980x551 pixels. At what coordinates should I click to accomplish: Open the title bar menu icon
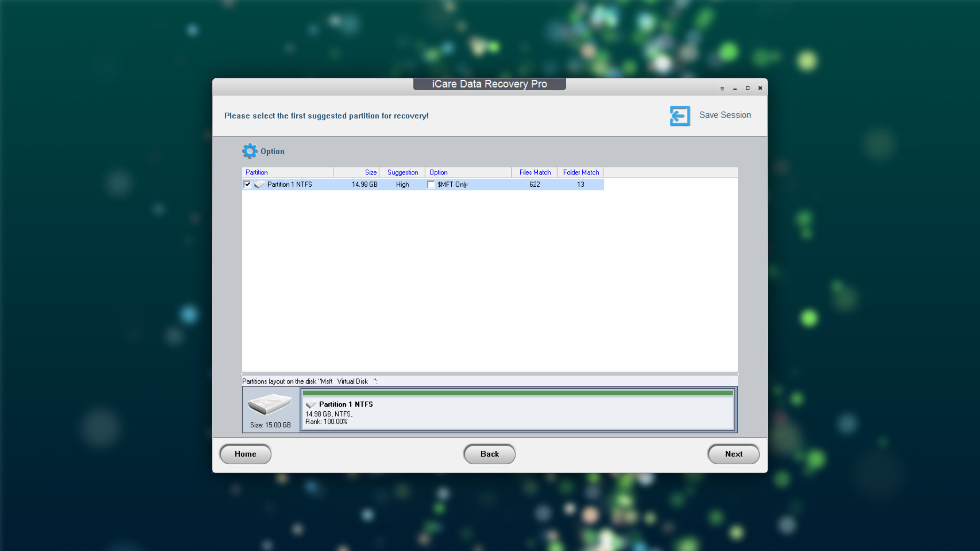722,89
